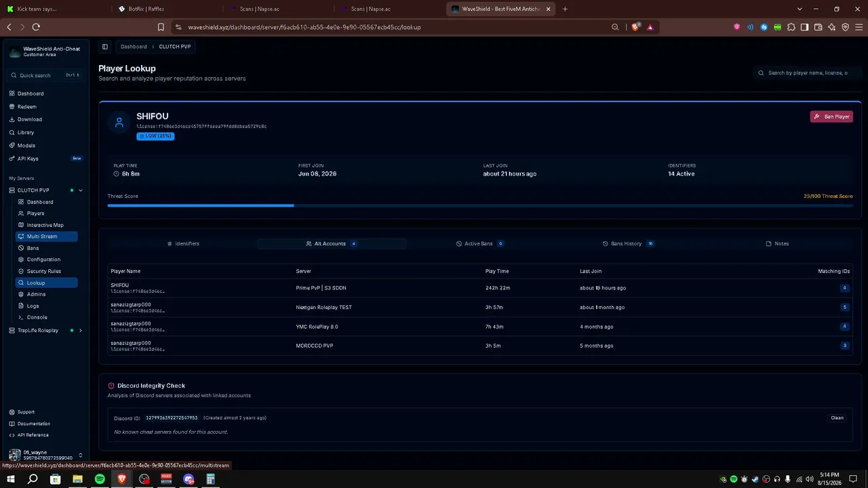Click CLUTCH PVP breadcrumb

(x=174, y=47)
